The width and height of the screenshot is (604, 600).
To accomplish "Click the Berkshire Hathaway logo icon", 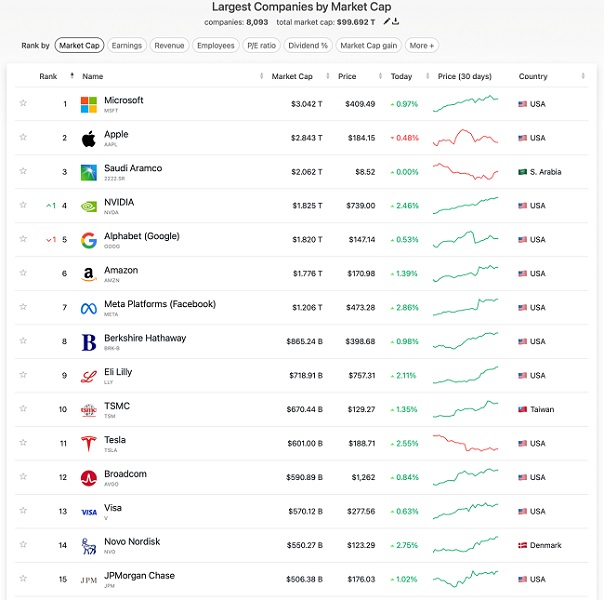I will click(89, 342).
